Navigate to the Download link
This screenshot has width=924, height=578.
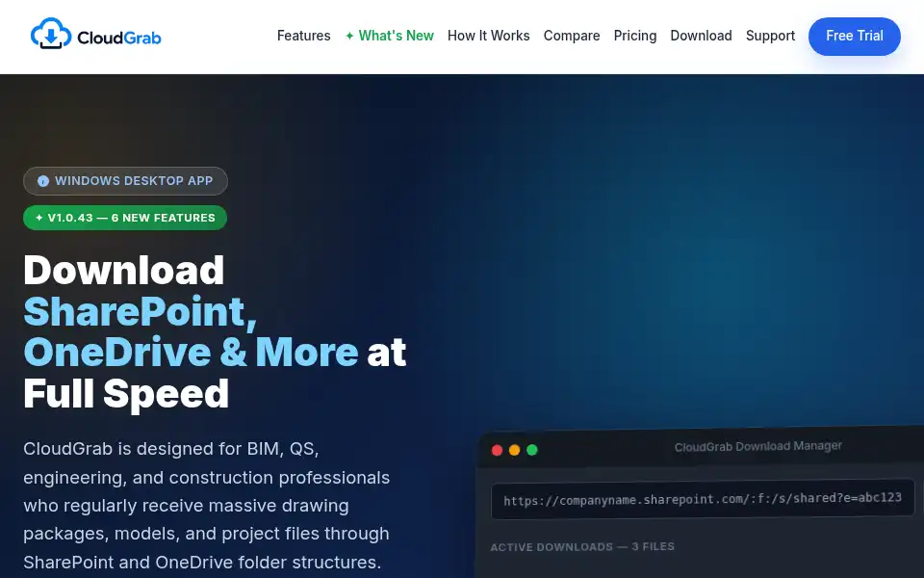[702, 36]
